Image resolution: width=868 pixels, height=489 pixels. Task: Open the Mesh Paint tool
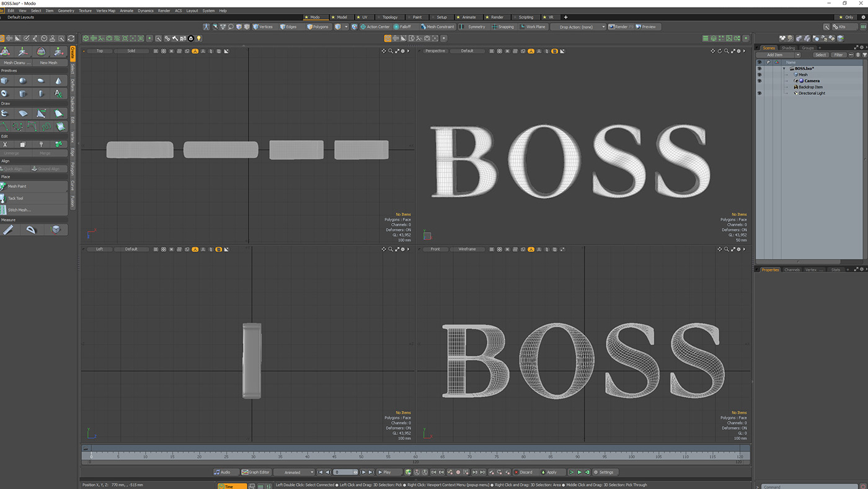[34, 186]
